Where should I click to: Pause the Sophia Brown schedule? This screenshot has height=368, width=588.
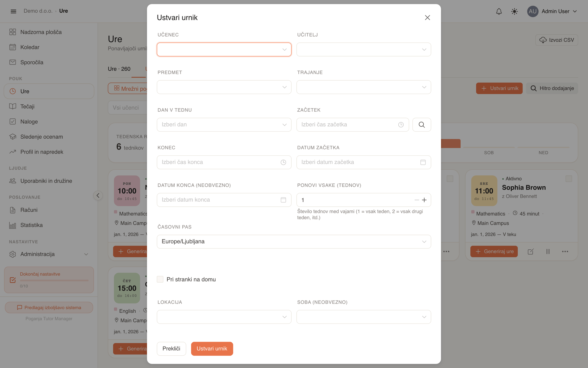click(x=548, y=252)
